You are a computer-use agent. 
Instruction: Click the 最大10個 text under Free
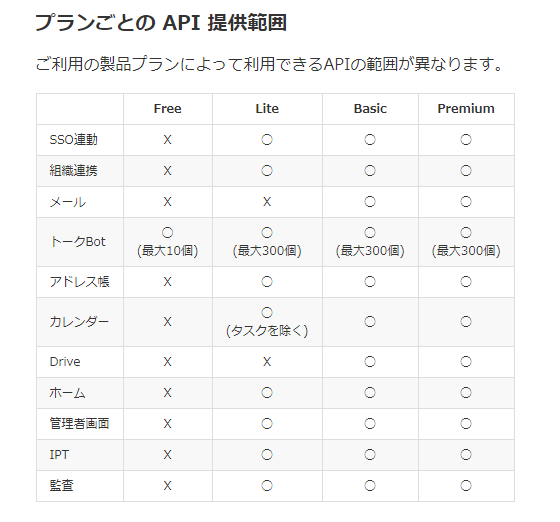point(168,251)
